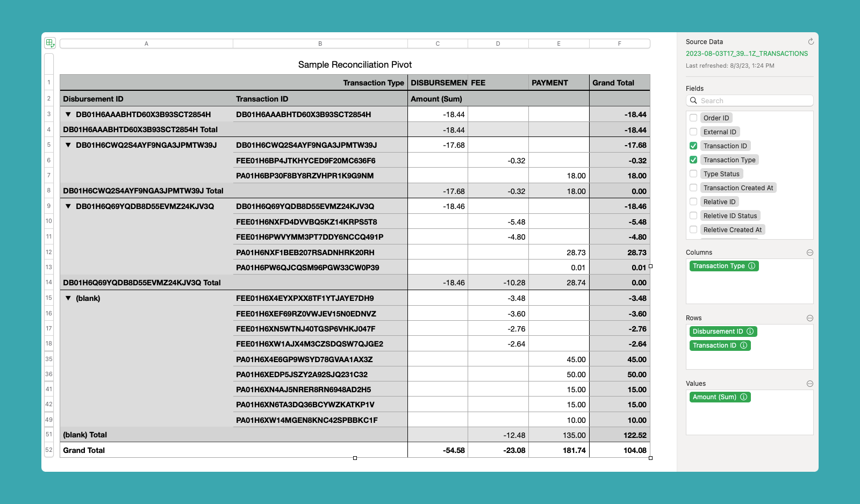Select row header 14

point(49,282)
